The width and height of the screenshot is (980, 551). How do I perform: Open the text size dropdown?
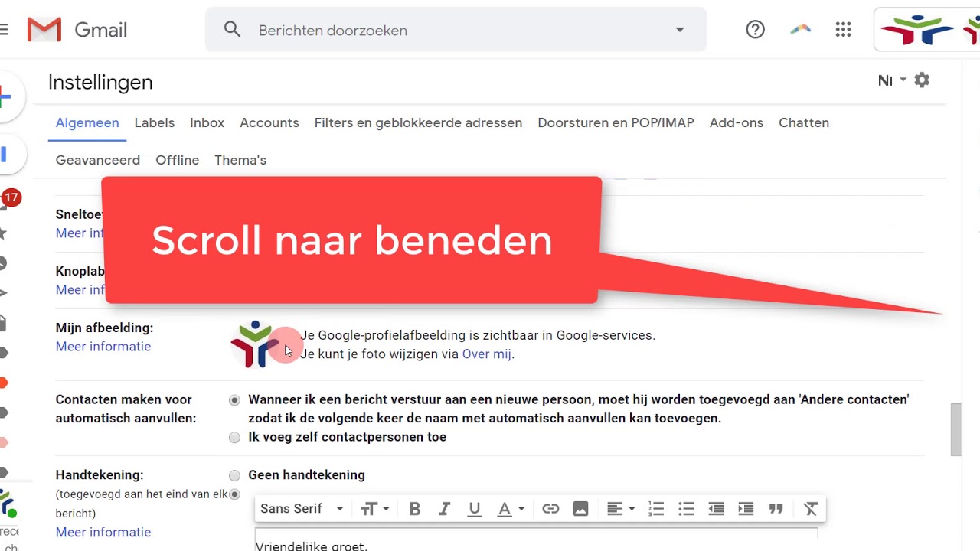tap(375, 509)
